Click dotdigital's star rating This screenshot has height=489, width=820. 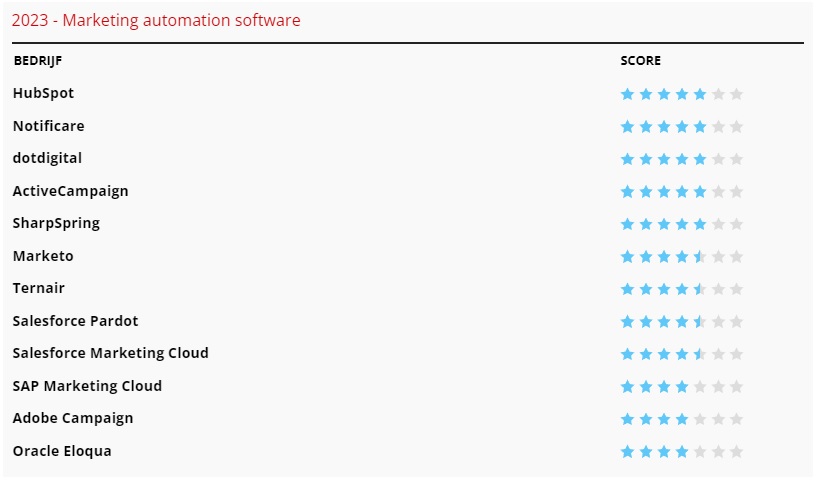point(681,159)
